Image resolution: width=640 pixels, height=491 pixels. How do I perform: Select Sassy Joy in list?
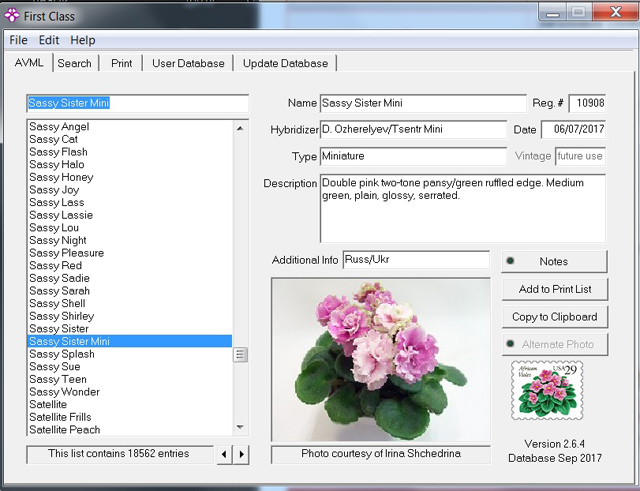coord(130,190)
